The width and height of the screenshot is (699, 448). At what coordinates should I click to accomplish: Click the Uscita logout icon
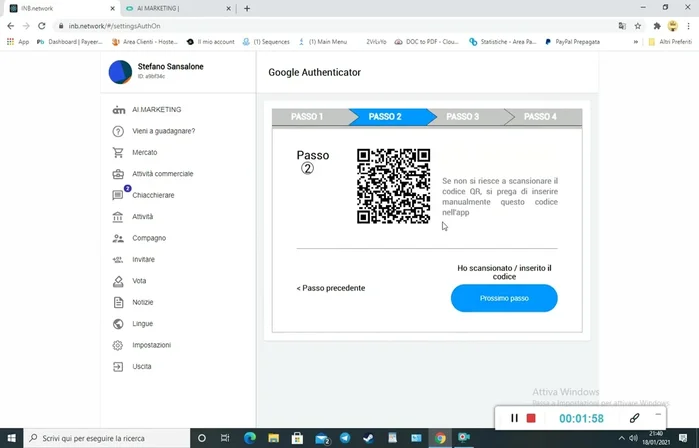pos(118,366)
